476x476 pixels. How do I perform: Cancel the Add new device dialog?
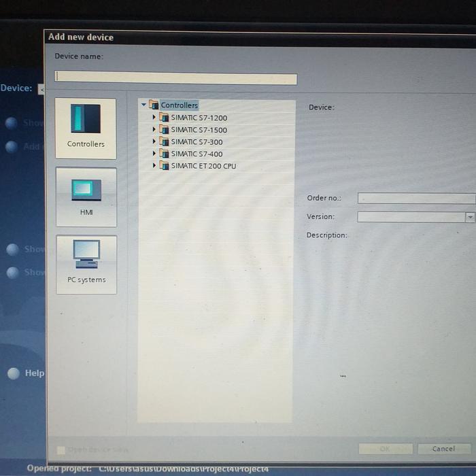pos(444,449)
